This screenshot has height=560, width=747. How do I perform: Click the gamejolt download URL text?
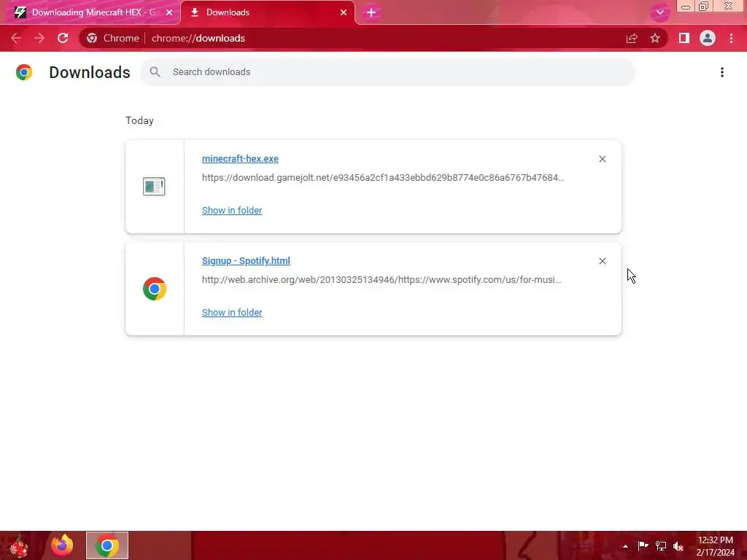click(383, 178)
